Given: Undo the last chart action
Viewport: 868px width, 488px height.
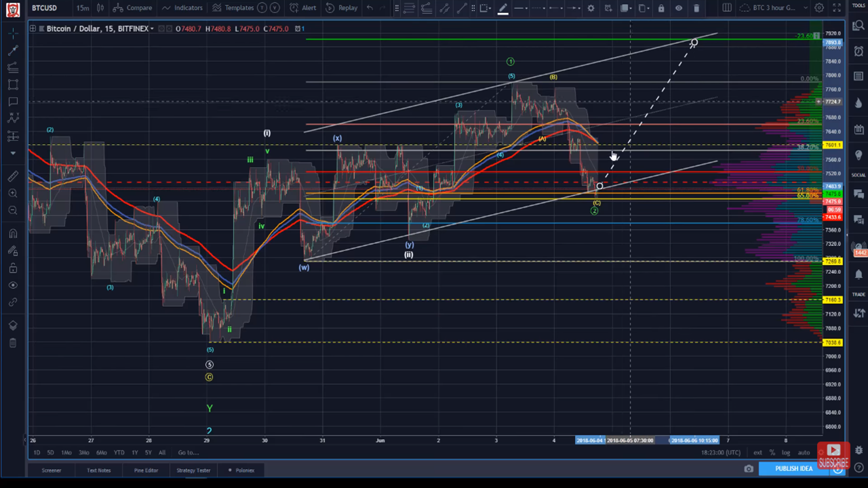Looking at the screenshot, I should (370, 8).
